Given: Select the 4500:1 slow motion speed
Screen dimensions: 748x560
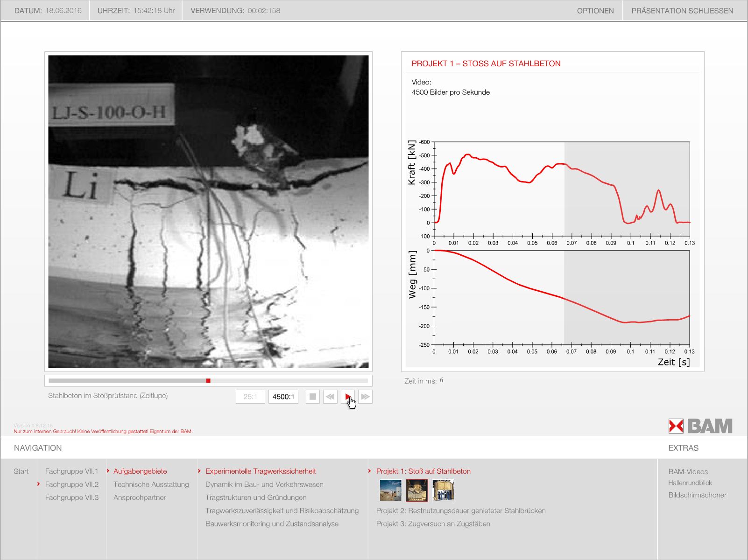Looking at the screenshot, I should point(283,397).
